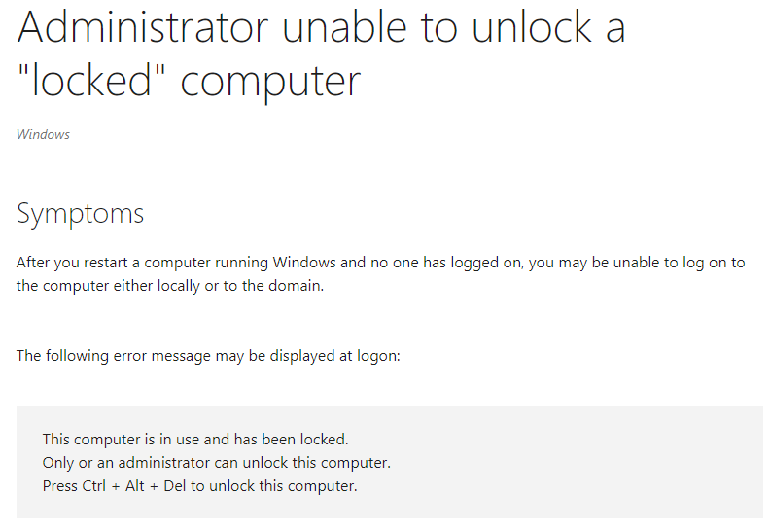Click the Windows category label
Viewport: 771px width, 532px height.
44,135
